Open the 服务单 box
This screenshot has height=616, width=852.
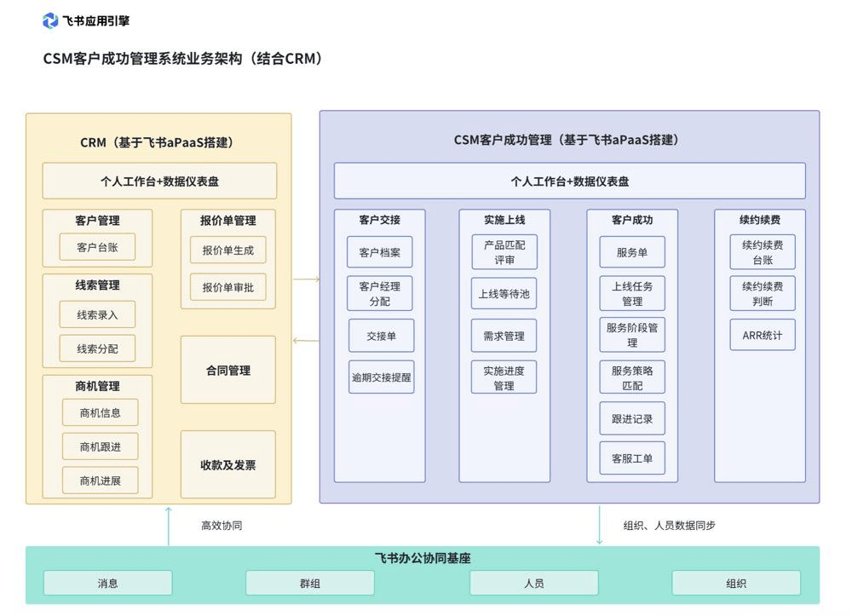(632, 252)
